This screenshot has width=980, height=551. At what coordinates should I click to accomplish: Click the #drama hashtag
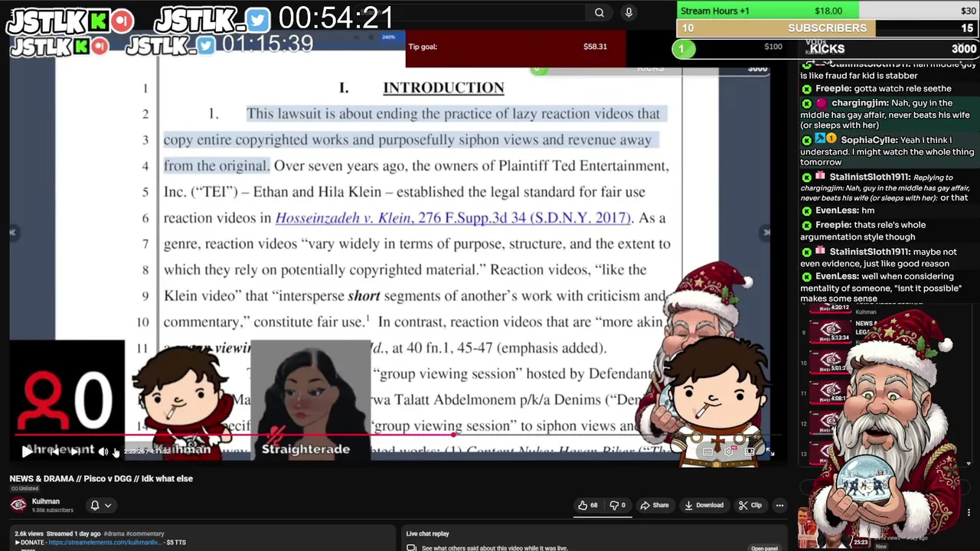tap(114, 533)
